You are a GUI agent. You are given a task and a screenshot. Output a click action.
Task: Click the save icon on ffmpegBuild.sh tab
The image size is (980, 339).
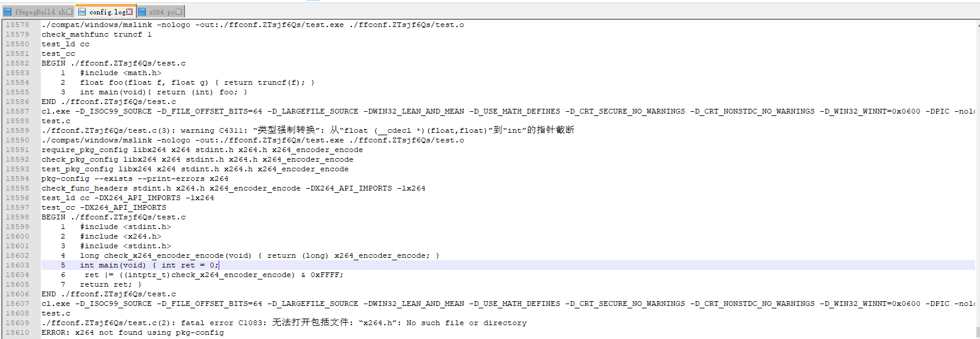(x=8, y=12)
